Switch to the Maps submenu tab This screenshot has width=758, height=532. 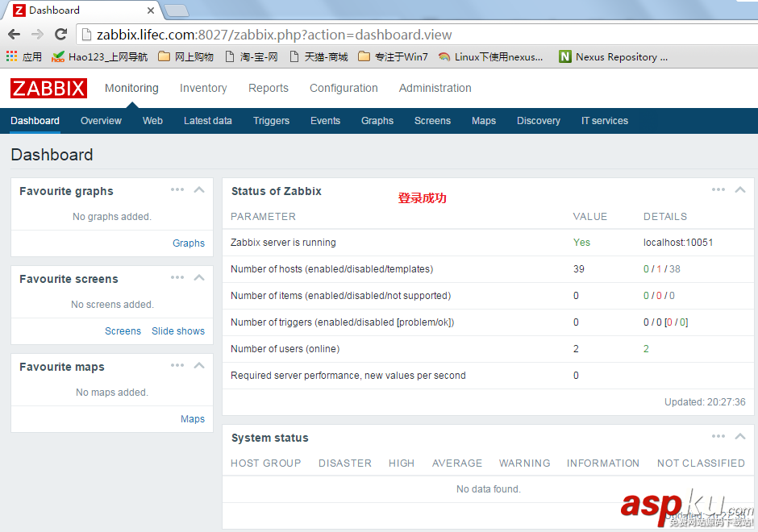click(x=484, y=121)
